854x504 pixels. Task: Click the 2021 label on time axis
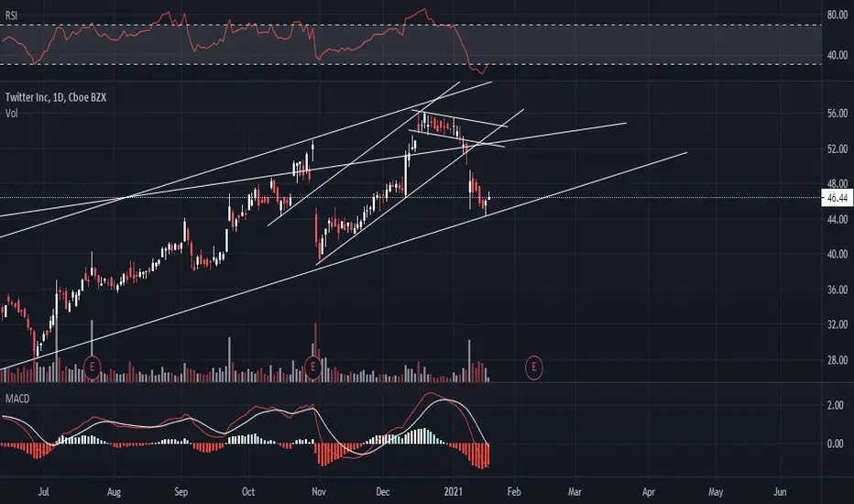tap(454, 492)
